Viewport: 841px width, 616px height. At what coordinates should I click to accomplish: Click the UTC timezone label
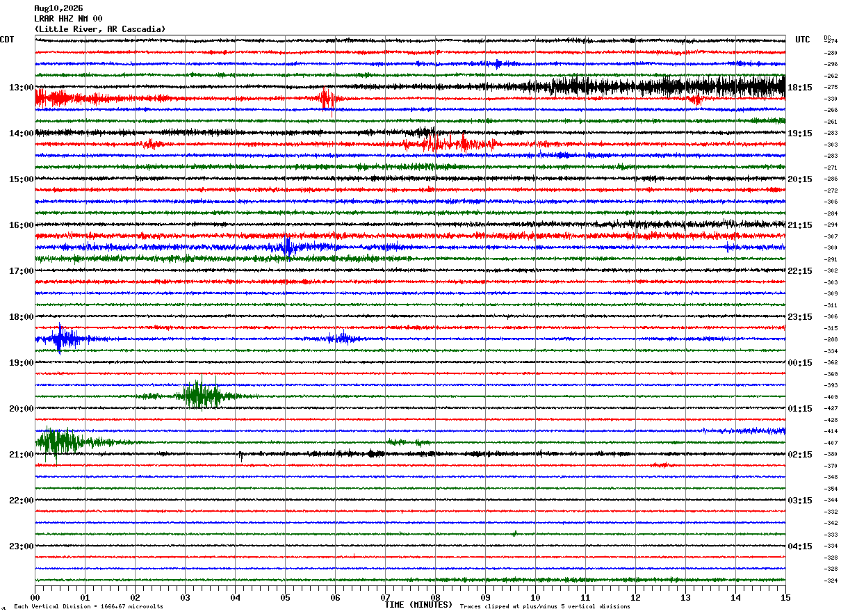click(x=803, y=40)
